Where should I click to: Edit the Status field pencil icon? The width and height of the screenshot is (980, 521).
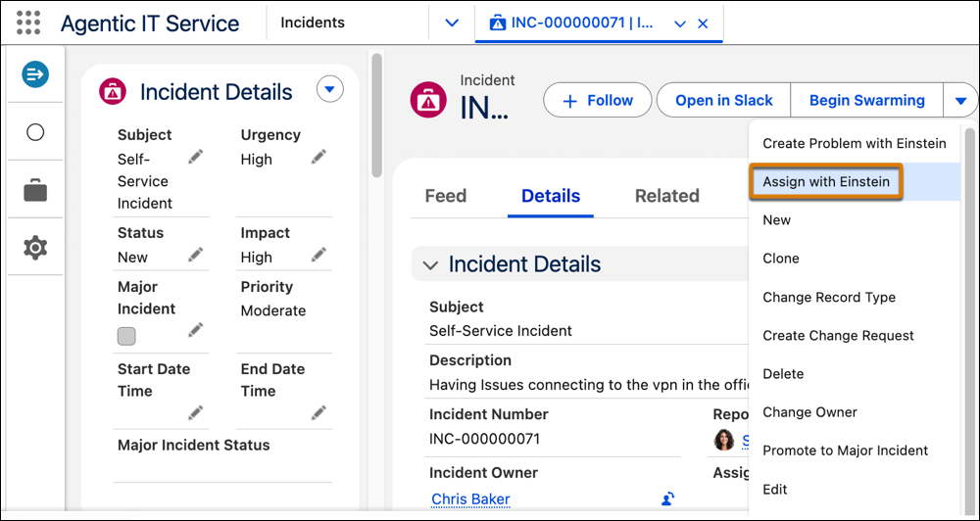(196, 255)
